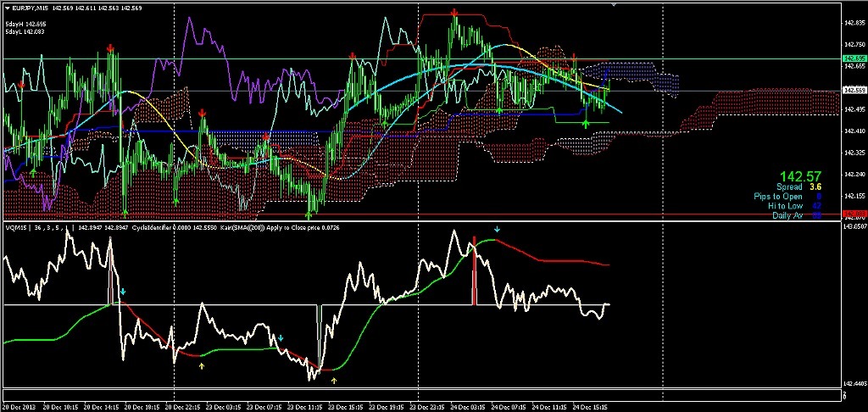Click the 142.569 current price tag on axis

tap(854, 90)
